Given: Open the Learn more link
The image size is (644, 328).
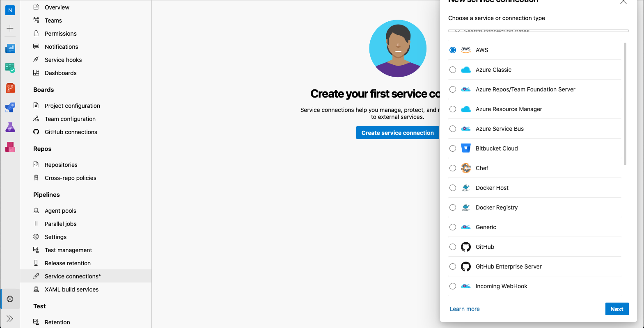Looking at the screenshot, I should [465, 309].
